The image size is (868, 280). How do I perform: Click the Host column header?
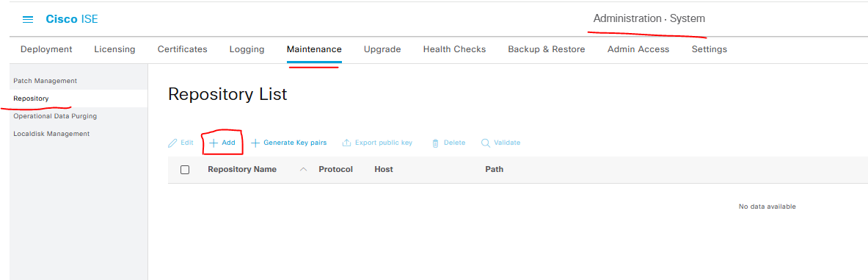384,169
